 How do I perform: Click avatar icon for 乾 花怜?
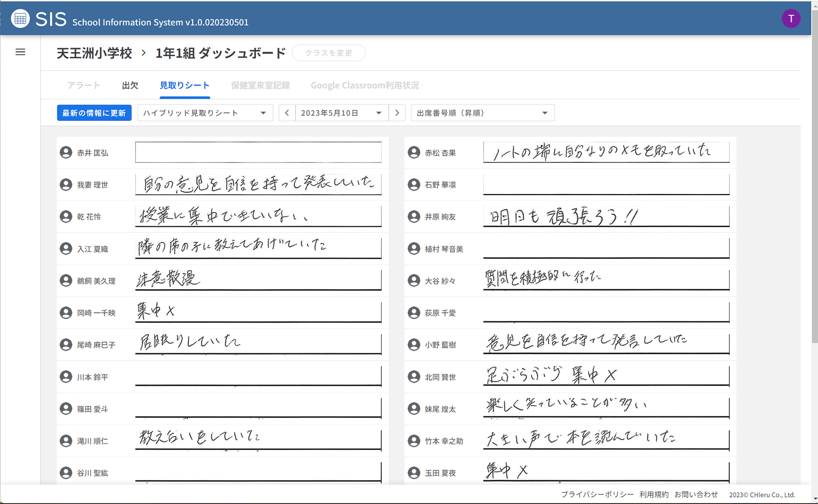click(x=66, y=217)
